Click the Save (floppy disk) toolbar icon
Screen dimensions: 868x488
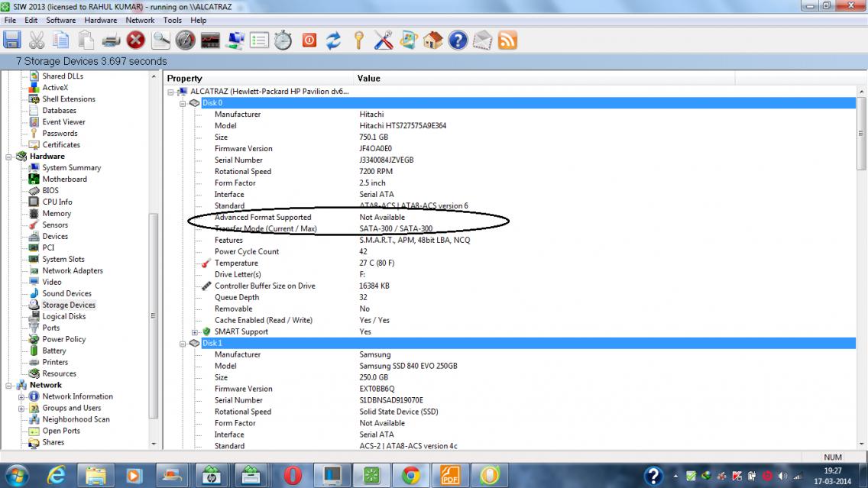point(12,40)
